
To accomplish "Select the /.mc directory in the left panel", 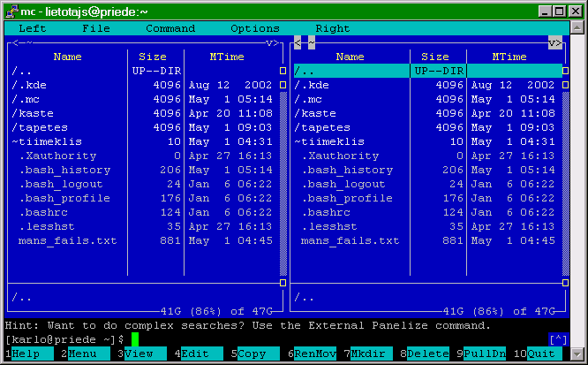I will [145, 99].
